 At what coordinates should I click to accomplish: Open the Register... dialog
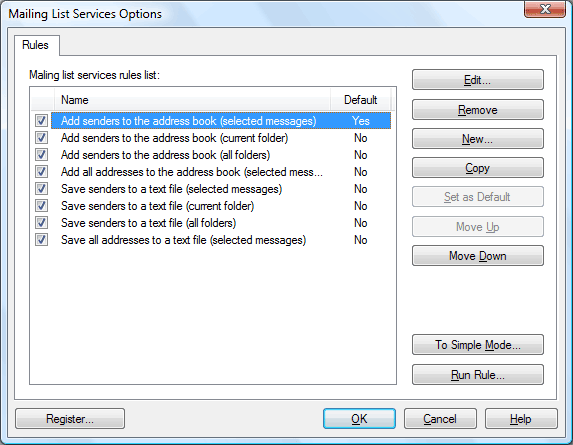pyautogui.click(x=70, y=419)
